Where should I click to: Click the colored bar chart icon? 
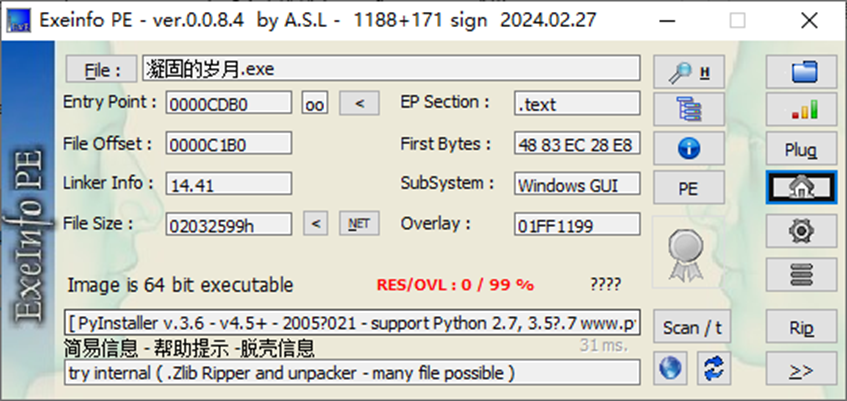click(x=802, y=109)
